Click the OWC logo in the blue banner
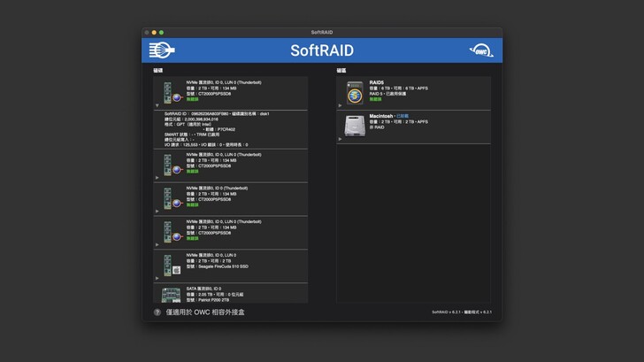The height and width of the screenshot is (362, 644). click(x=481, y=50)
